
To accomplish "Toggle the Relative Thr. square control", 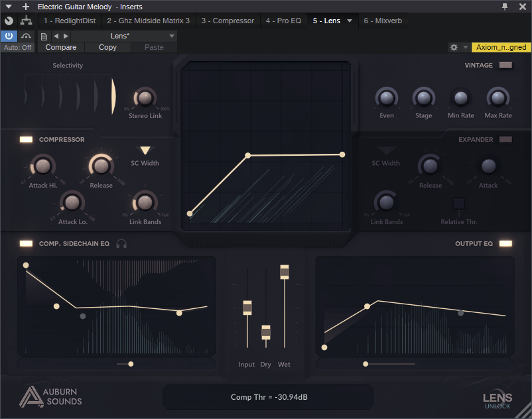I will (459, 204).
